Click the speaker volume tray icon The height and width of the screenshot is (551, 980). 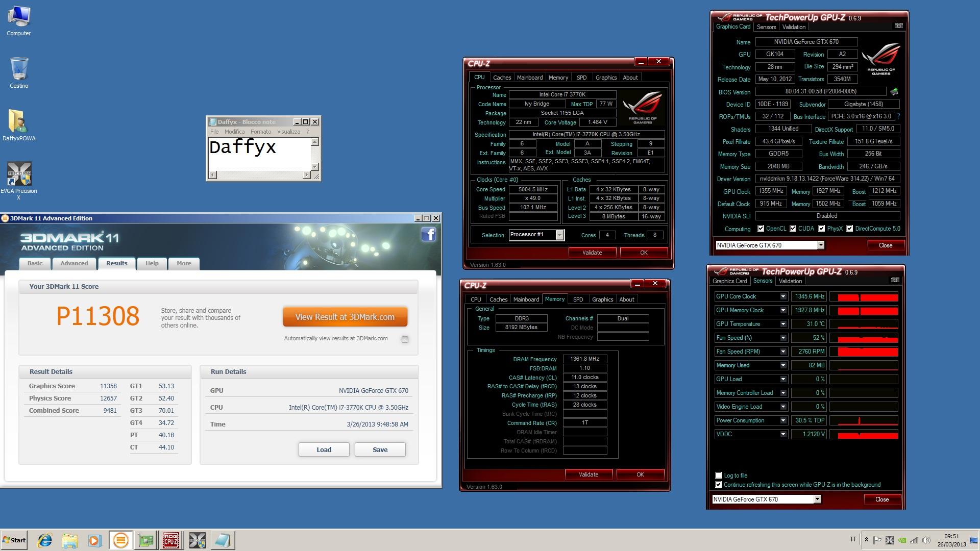click(926, 540)
